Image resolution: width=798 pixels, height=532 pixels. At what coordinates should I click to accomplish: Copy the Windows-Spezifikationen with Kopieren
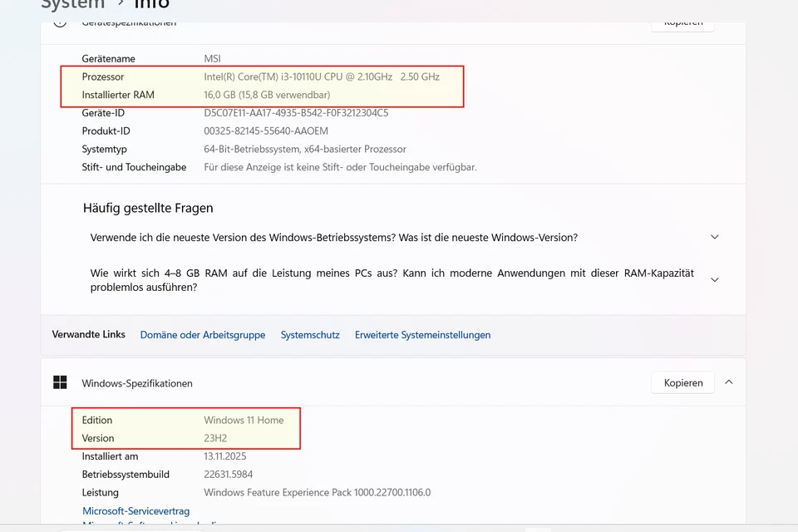pyautogui.click(x=683, y=382)
